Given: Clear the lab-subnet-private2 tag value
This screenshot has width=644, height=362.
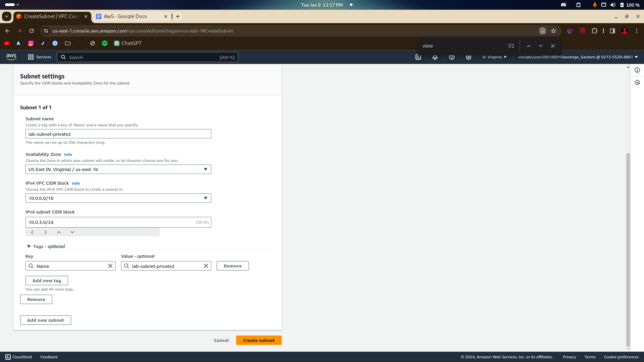Looking at the screenshot, I should coord(206,266).
